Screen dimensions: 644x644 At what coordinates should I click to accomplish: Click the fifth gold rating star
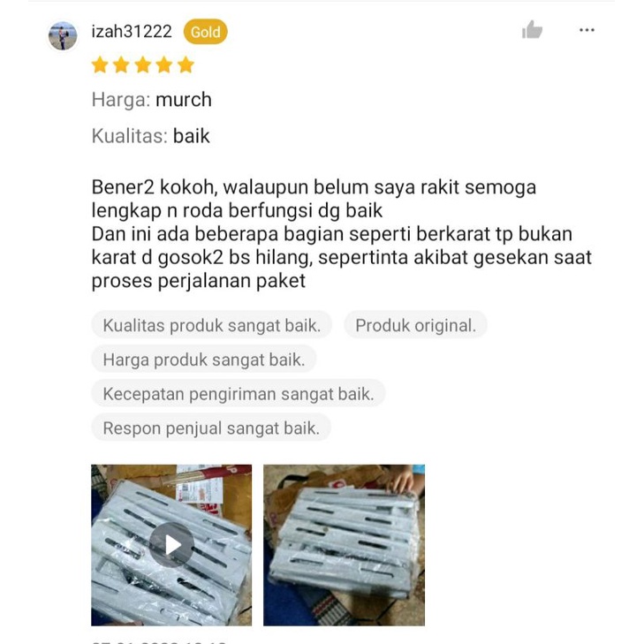pyautogui.click(x=186, y=64)
